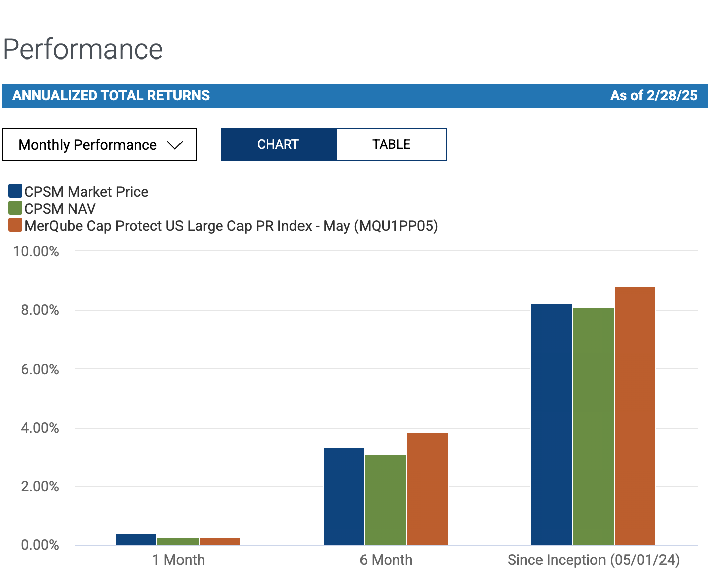Viewport: 722px width, 588px height.
Task: Click the 'Performance' heading
Action: pyautogui.click(x=83, y=49)
